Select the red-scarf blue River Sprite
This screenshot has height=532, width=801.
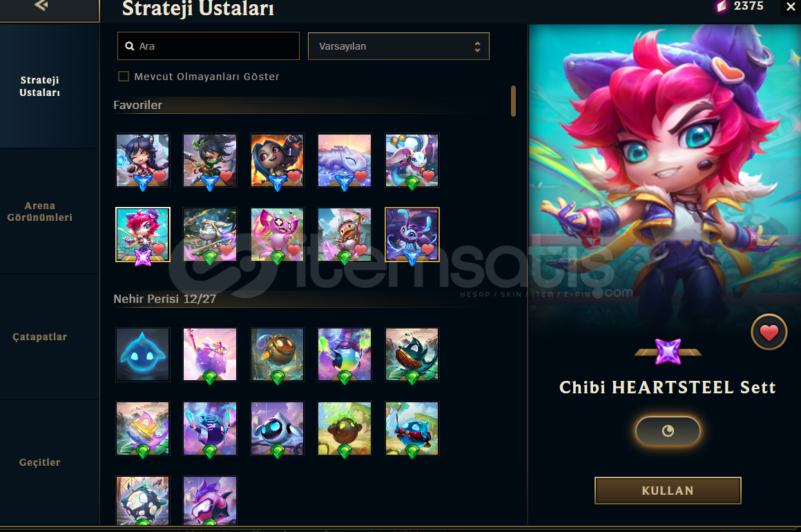coord(412,428)
